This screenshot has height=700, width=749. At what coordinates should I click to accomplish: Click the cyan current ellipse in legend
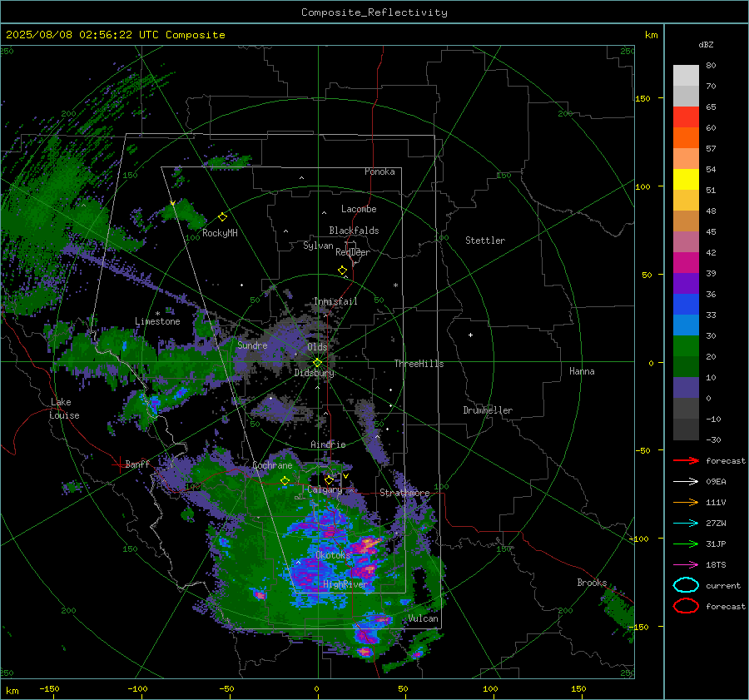[686, 585]
